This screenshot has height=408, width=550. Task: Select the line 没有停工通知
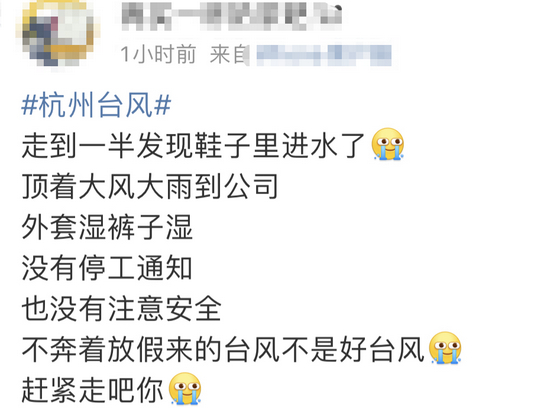107,268
